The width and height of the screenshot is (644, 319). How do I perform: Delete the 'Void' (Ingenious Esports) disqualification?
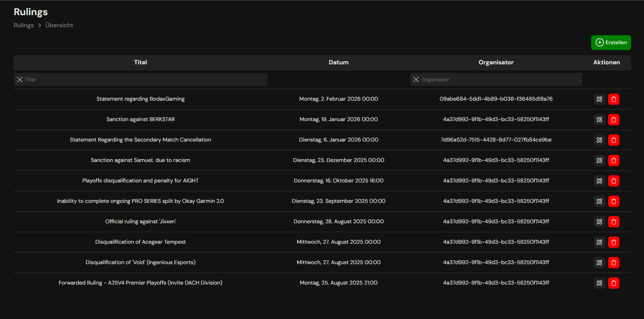[x=614, y=263]
